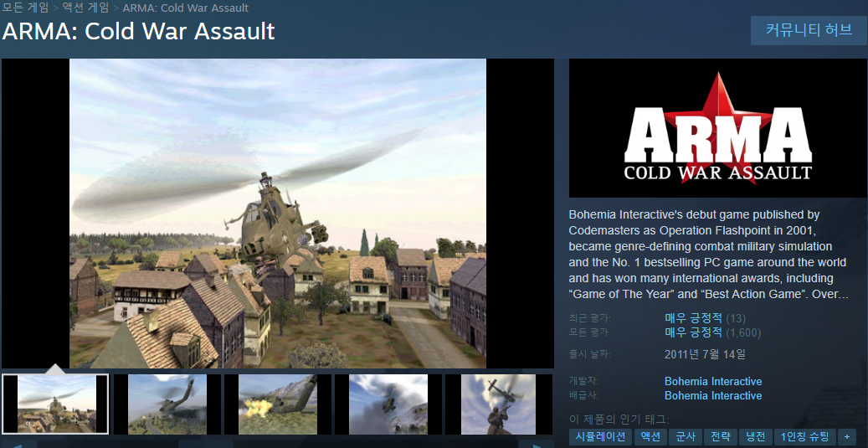Select the 냉전 tag

(x=755, y=436)
